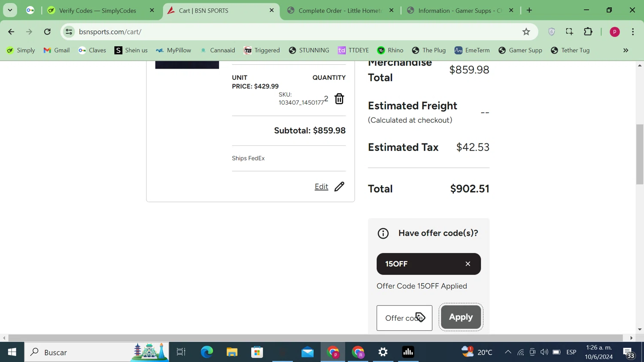Open the chart app on taskbar
Screen dimensions: 644x362
click(x=408, y=352)
